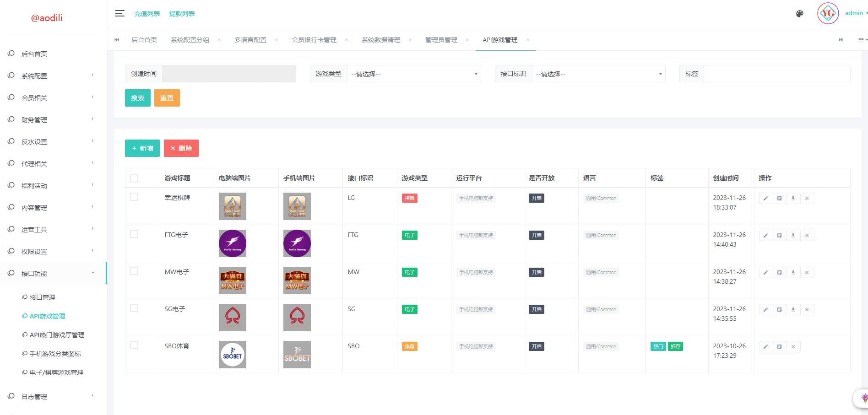The image size is (868, 415).
Task: Open 接口管理 in the sidebar submenu
Action: tap(42, 297)
